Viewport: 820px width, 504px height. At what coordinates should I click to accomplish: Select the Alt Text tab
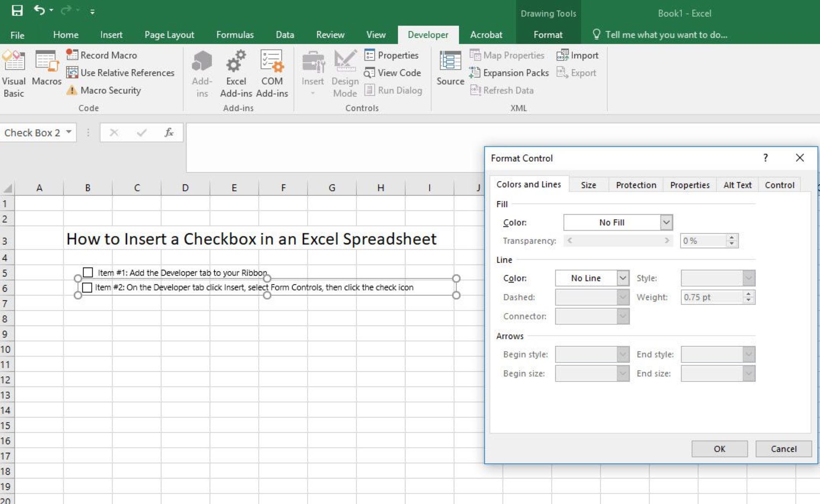point(737,184)
